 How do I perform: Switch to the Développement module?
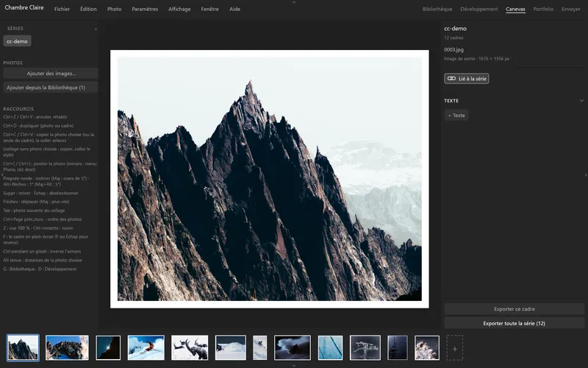coord(479,9)
